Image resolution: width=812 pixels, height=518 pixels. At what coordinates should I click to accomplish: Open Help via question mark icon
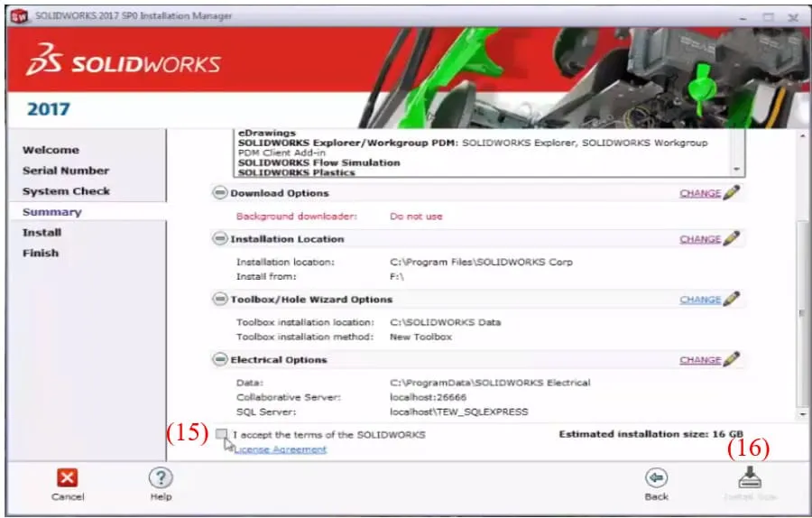coord(161,477)
